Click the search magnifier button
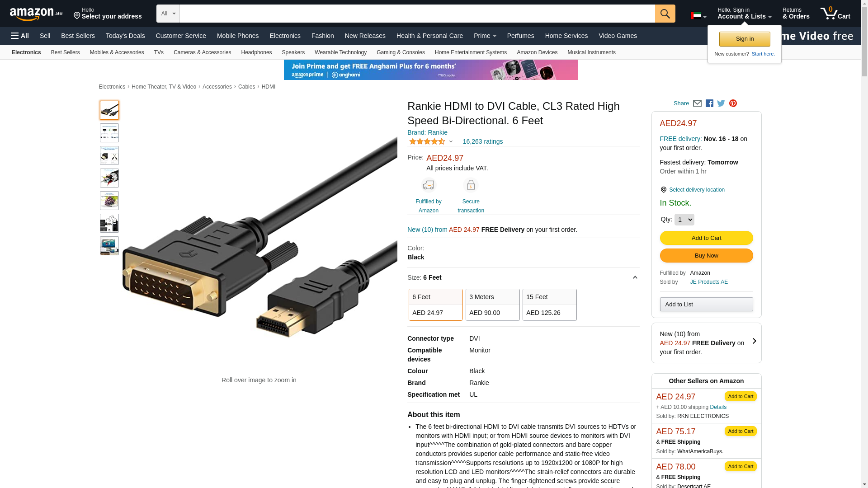The height and width of the screenshot is (488, 868). [665, 14]
